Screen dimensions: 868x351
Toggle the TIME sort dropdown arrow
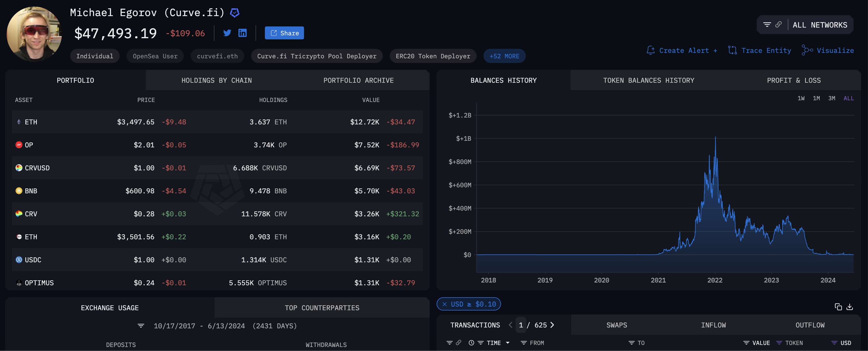click(x=507, y=343)
